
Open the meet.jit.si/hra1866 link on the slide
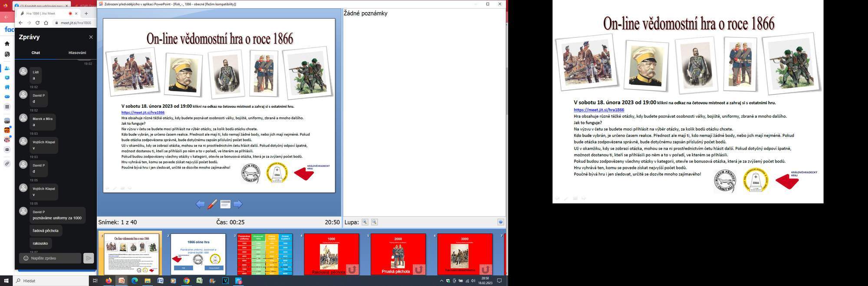[x=143, y=113]
